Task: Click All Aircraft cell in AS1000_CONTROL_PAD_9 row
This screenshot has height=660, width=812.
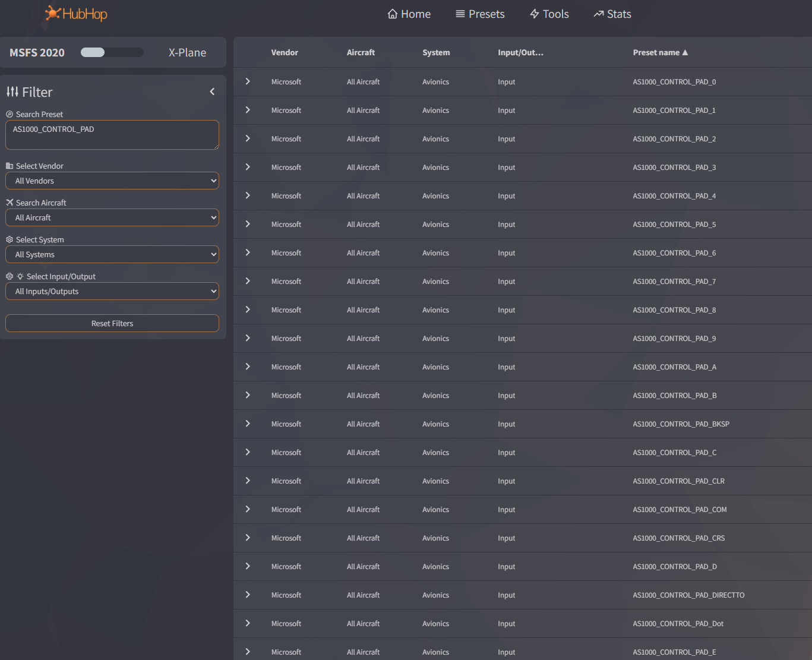Action: coord(363,339)
